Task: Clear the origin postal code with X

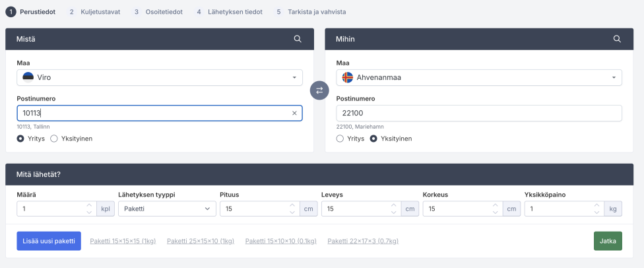Action: coord(294,114)
